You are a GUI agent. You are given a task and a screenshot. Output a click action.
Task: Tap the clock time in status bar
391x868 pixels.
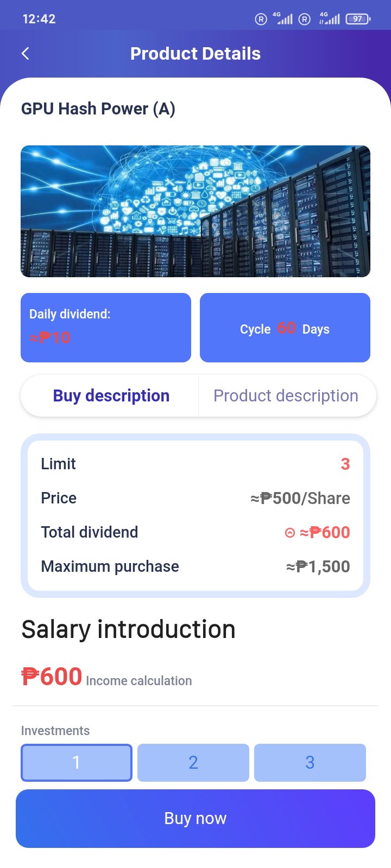coord(39,19)
